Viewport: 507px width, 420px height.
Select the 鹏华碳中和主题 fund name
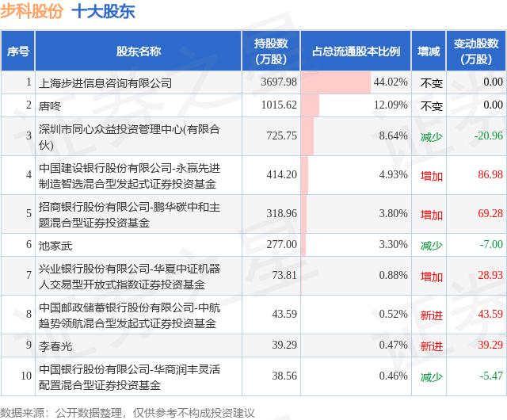[129, 214]
